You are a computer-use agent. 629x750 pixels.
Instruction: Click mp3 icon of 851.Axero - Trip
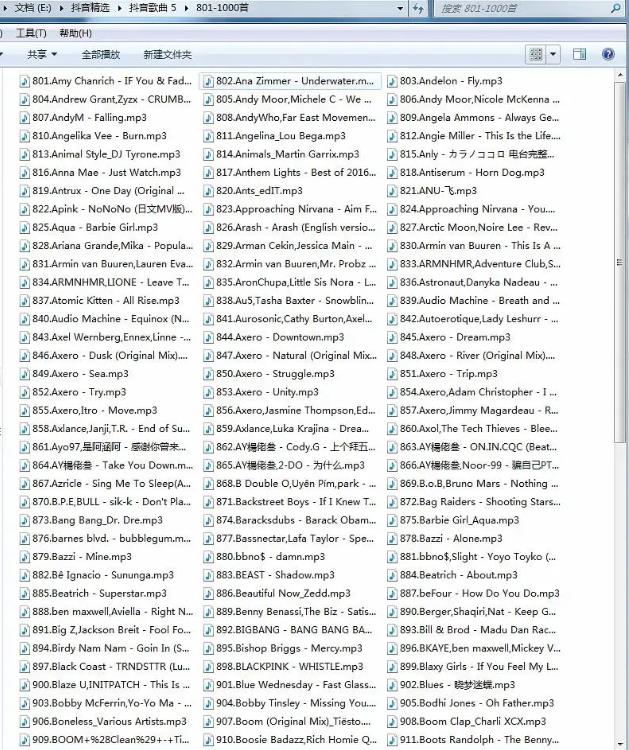(392, 374)
